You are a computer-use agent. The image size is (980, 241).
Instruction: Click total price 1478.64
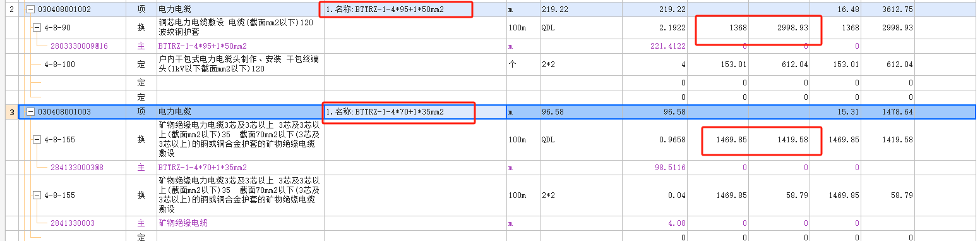tap(897, 112)
